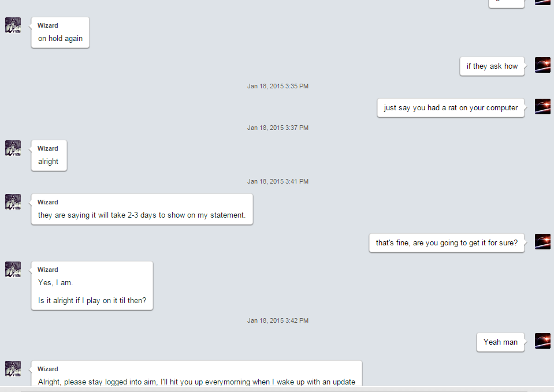Click Wizard's avatar beside 'on hold again'

[13, 25]
